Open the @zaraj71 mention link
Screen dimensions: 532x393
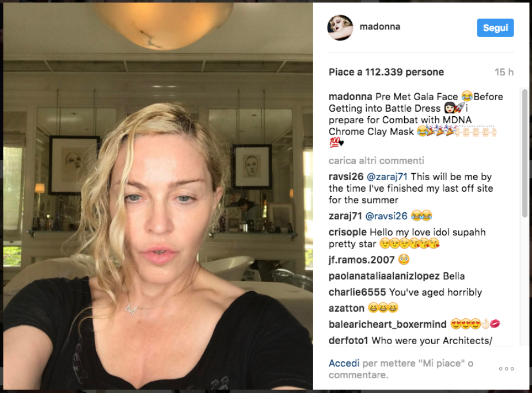(x=387, y=177)
